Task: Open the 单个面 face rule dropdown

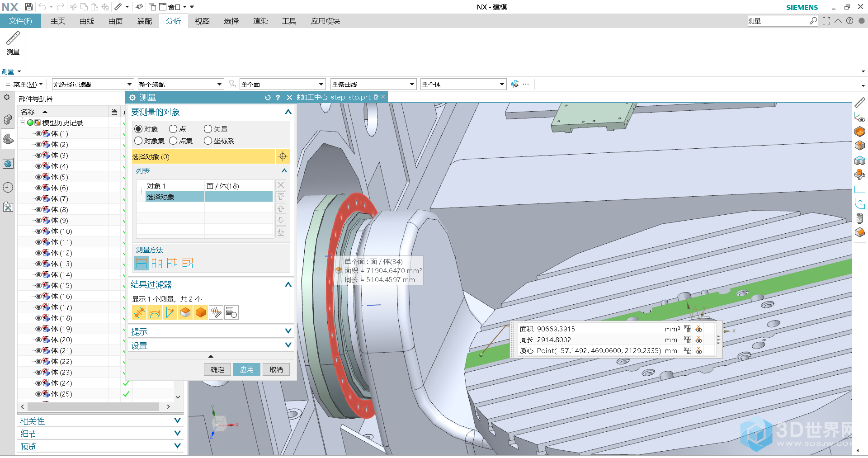Action: pyautogui.click(x=283, y=84)
